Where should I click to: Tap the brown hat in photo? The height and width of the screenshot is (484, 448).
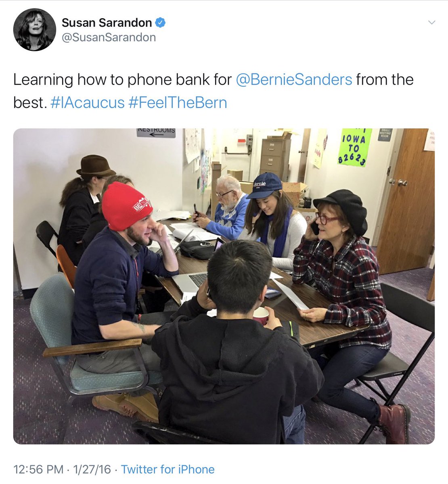tap(96, 165)
